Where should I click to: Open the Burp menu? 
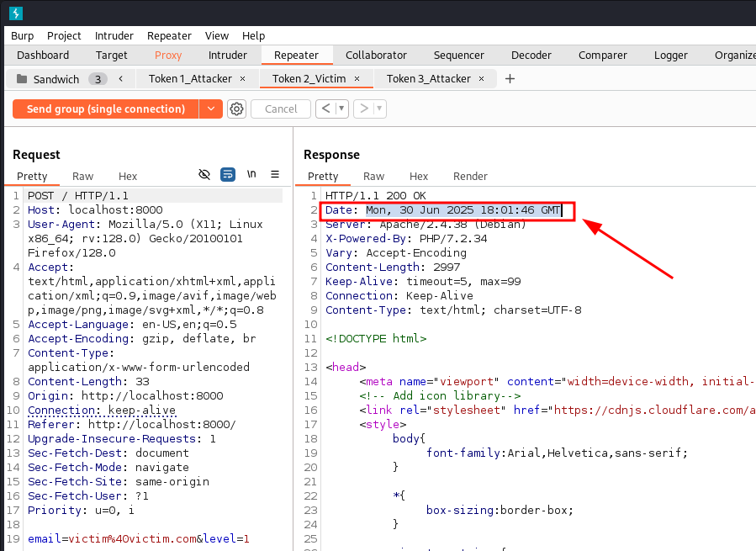pyautogui.click(x=22, y=35)
